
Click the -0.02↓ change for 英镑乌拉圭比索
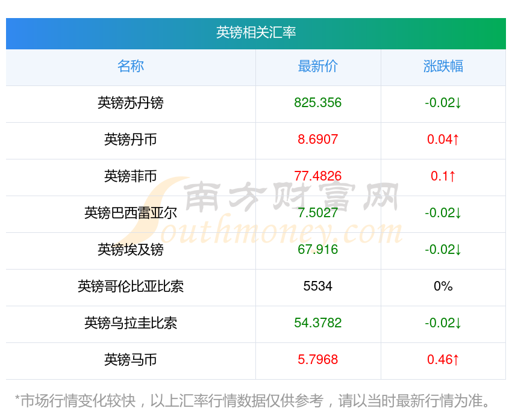pos(443,323)
